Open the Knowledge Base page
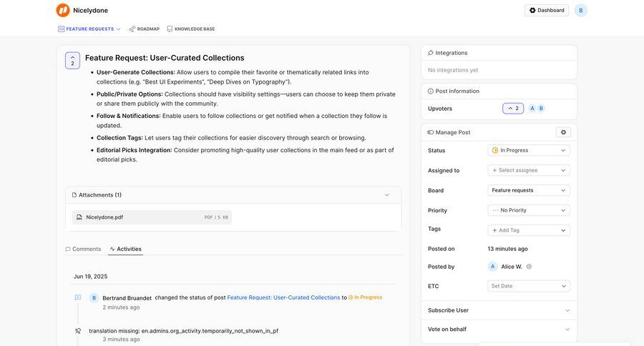 tap(190, 29)
